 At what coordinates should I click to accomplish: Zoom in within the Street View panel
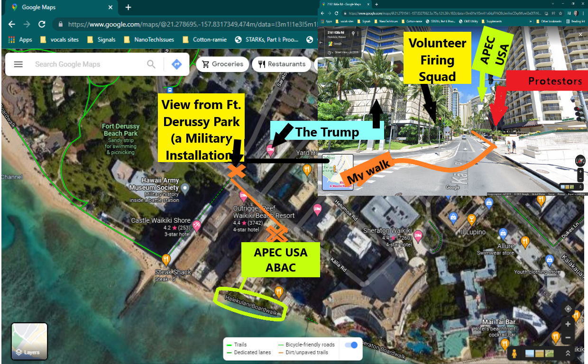click(580, 172)
